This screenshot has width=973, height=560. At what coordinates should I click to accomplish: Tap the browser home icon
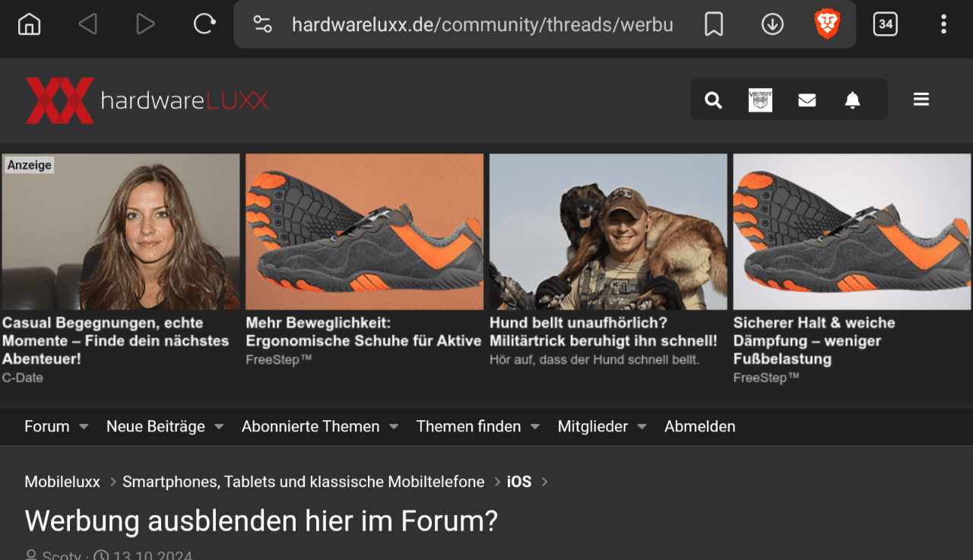coord(29,24)
